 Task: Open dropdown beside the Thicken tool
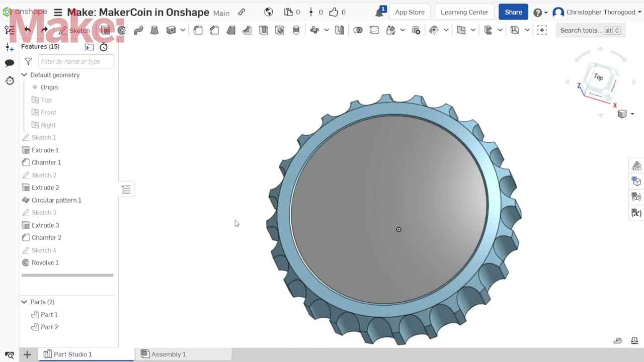pyautogui.click(x=183, y=30)
